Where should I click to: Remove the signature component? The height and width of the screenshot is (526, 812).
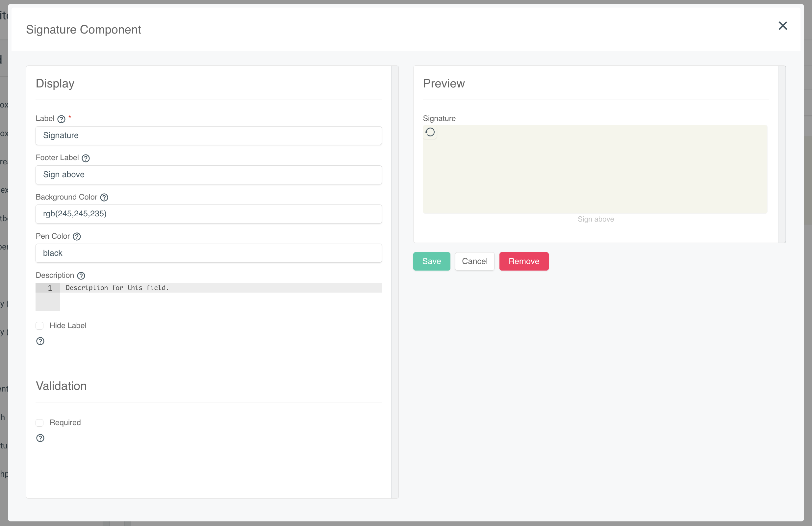click(x=523, y=261)
